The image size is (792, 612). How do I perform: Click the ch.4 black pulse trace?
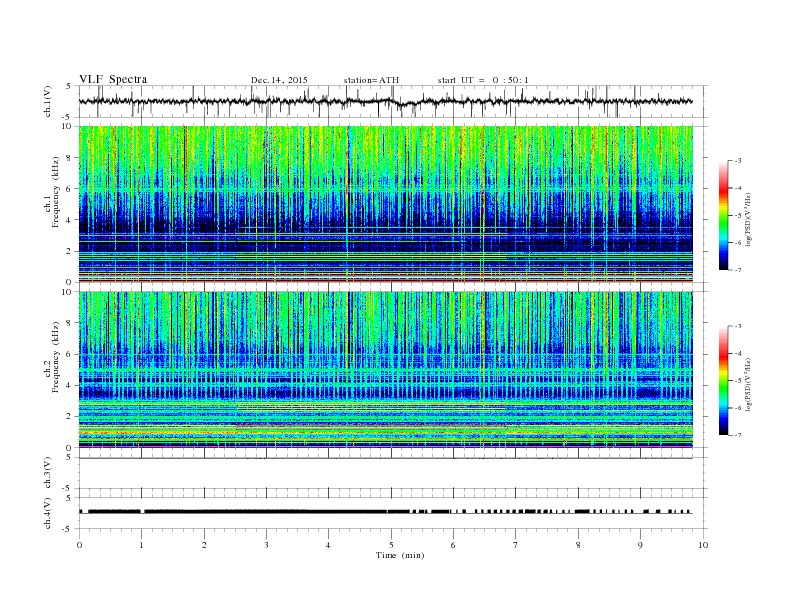pos(386,512)
